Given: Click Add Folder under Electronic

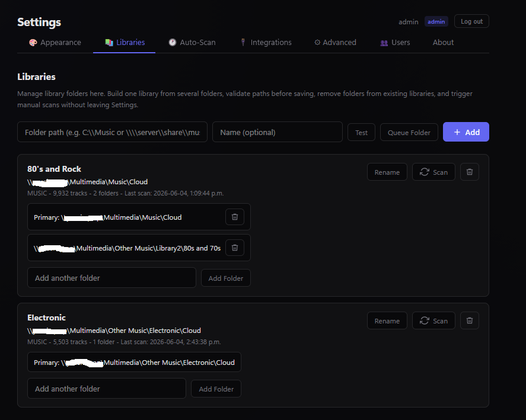Looking at the screenshot, I should coord(216,389).
